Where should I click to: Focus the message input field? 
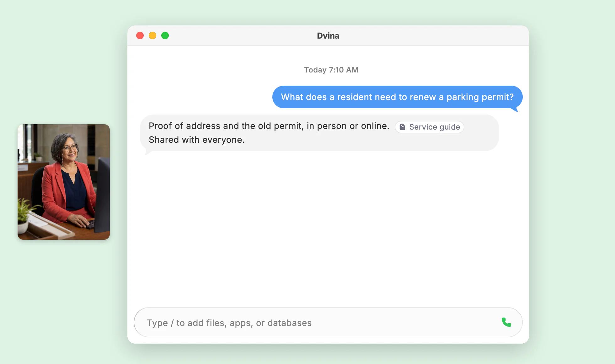pos(328,322)
